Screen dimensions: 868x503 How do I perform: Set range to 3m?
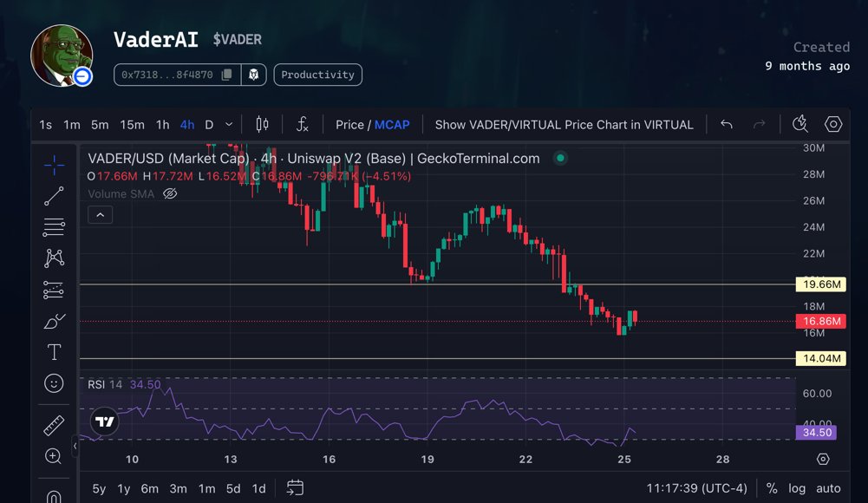[178, 488]
